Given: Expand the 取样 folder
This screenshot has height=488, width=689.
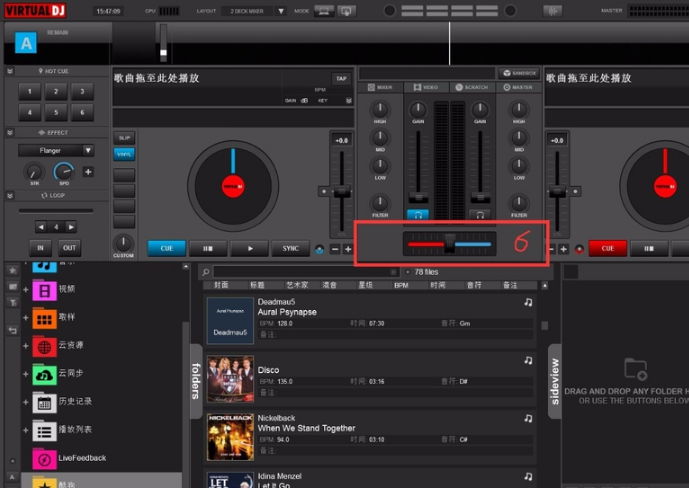Looking at the screenshot, I should [x=25, y=318].
